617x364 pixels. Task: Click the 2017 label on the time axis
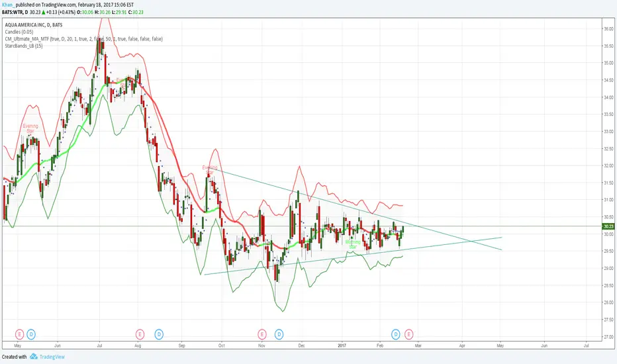pos(342,346)
